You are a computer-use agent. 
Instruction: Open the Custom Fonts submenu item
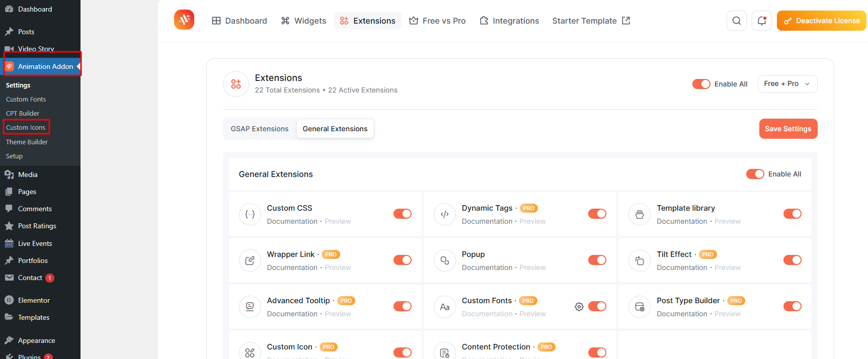(26, 99)
